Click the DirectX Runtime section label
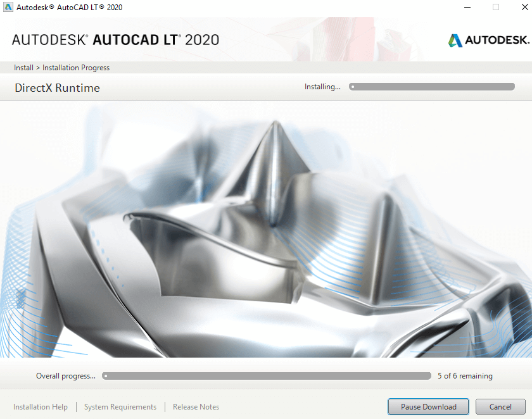This screenshot has height=419, width=532. pyautogui.click(x=56, y=87)
